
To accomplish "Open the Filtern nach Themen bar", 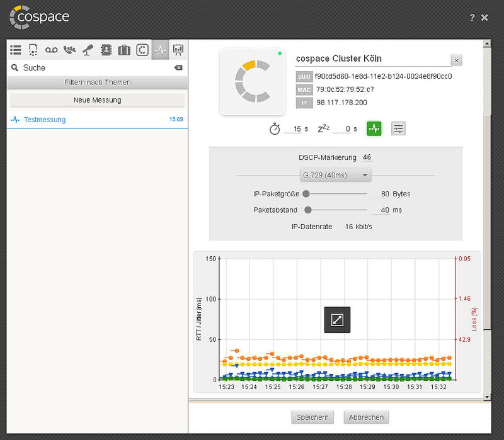I will (98, 82).
